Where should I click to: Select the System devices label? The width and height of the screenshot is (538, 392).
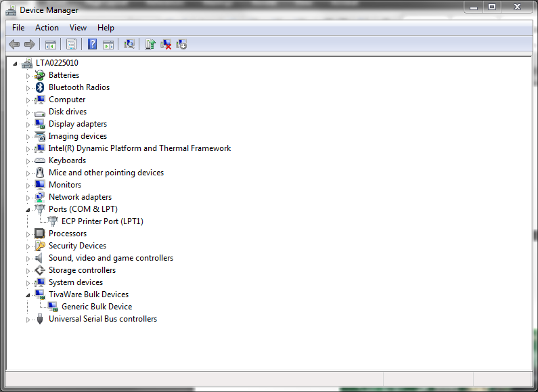(x=76, y=282)
